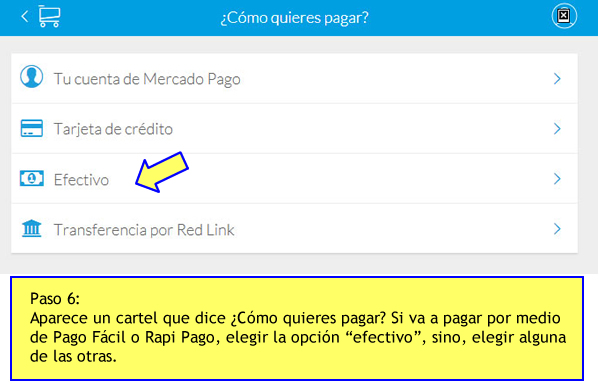Click the Paso 6: instruction heading
This screenshot has width=600, height=384.
[55, 298]
